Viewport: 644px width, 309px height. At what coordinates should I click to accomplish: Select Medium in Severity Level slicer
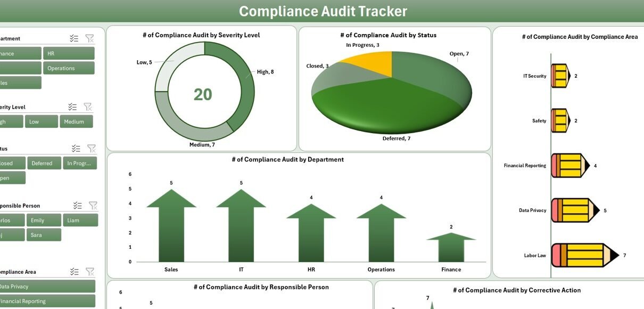(76, 121)
